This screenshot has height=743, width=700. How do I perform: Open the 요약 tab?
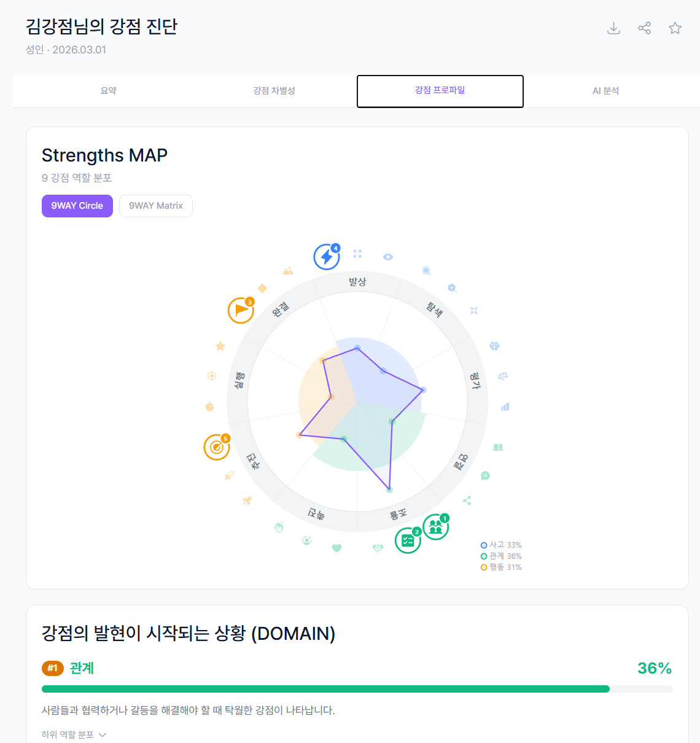[109, 91]
